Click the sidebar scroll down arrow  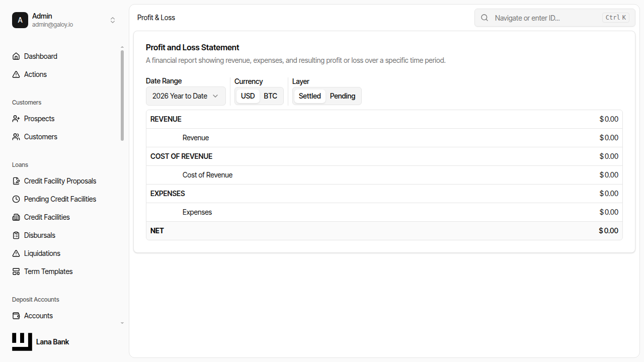[x=122, y=323]
